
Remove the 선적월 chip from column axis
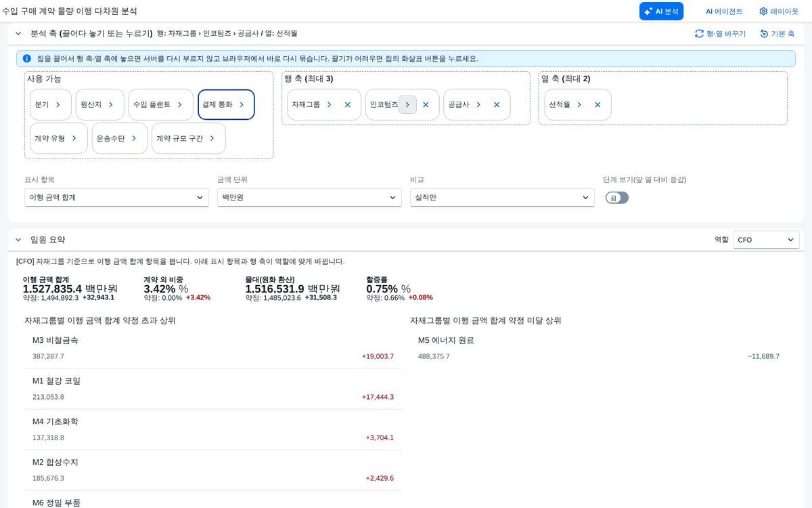pos(597,105)
